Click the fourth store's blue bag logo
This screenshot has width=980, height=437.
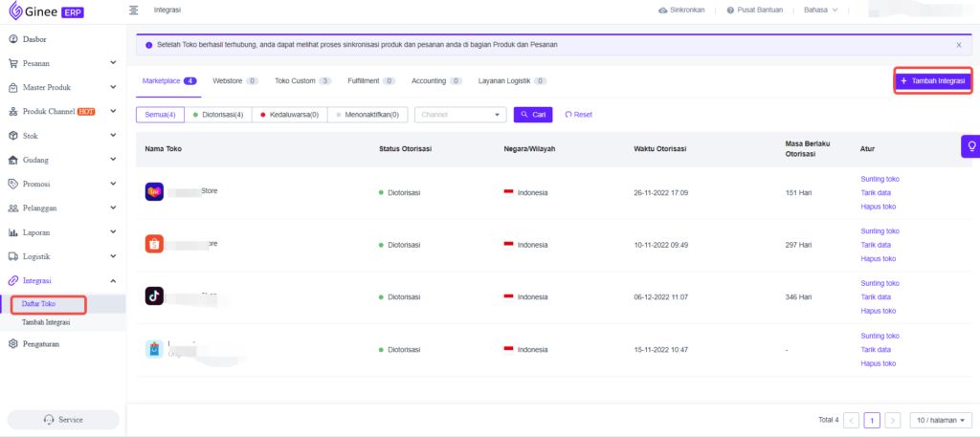(x=154, y=348)
